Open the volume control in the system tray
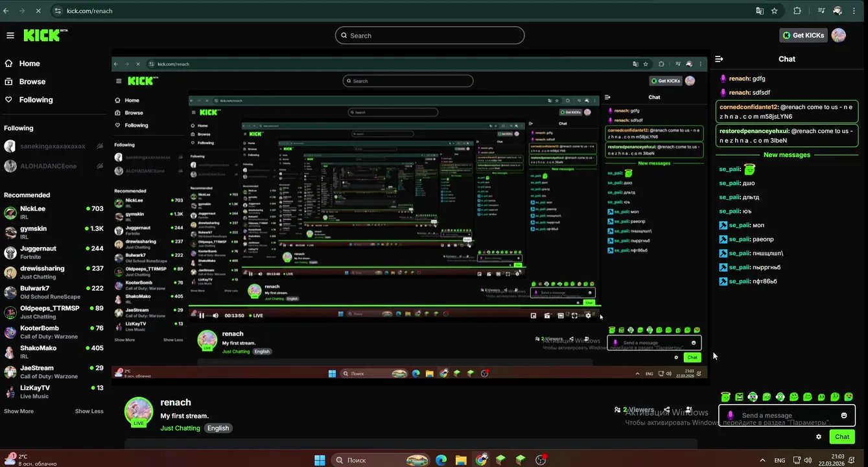This screenshot has width=868, height=467. (x=809, y=460)
